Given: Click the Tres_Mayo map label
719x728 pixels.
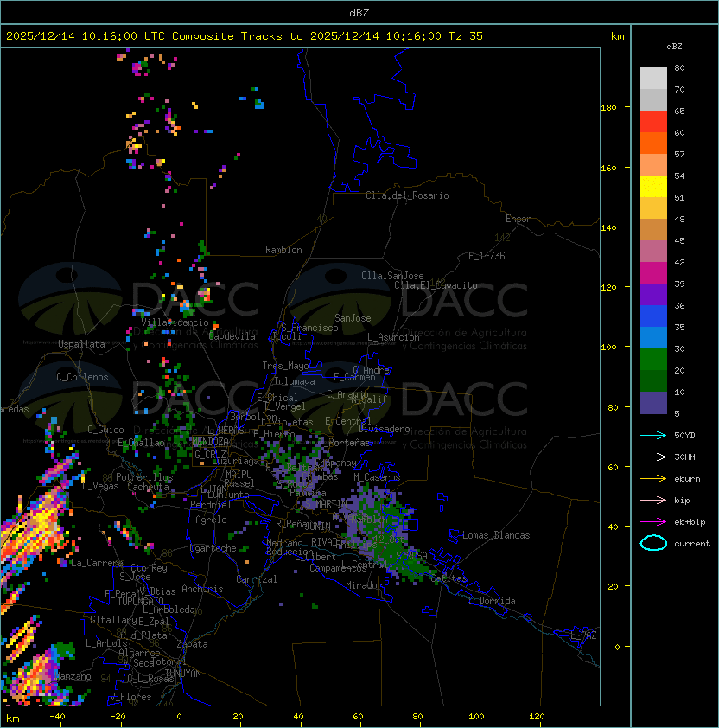Looking at the screenshot, I should (x=285, y=366).
